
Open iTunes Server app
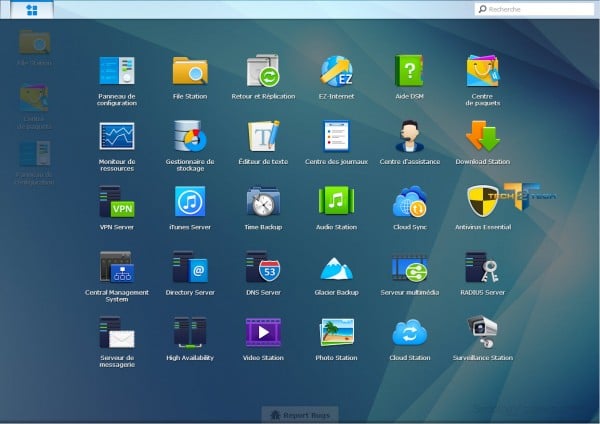point(190,202)
